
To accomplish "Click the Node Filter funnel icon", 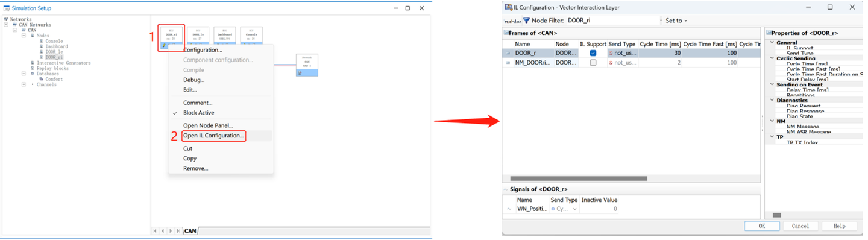I will click(526, 21).
